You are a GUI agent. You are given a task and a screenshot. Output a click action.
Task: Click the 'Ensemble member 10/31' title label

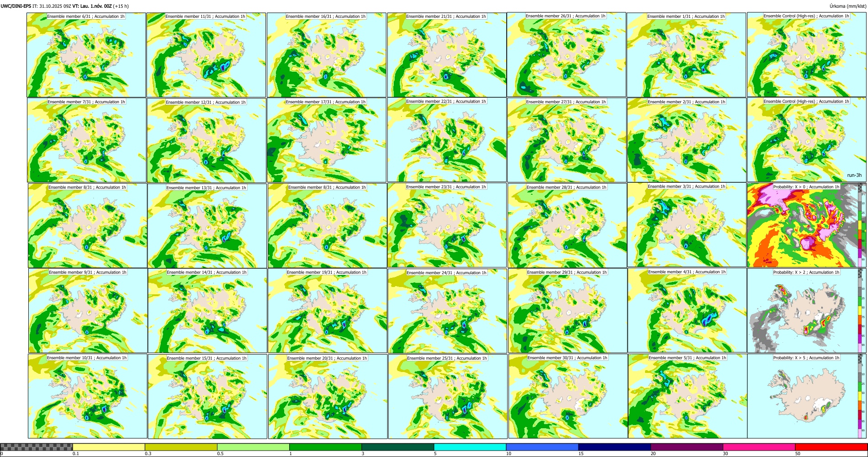[x=87, y=358]
